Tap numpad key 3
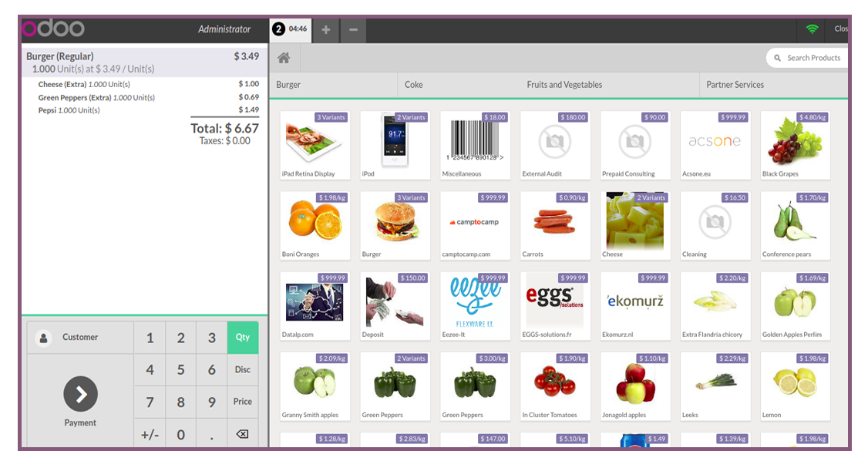 point(211,338)
